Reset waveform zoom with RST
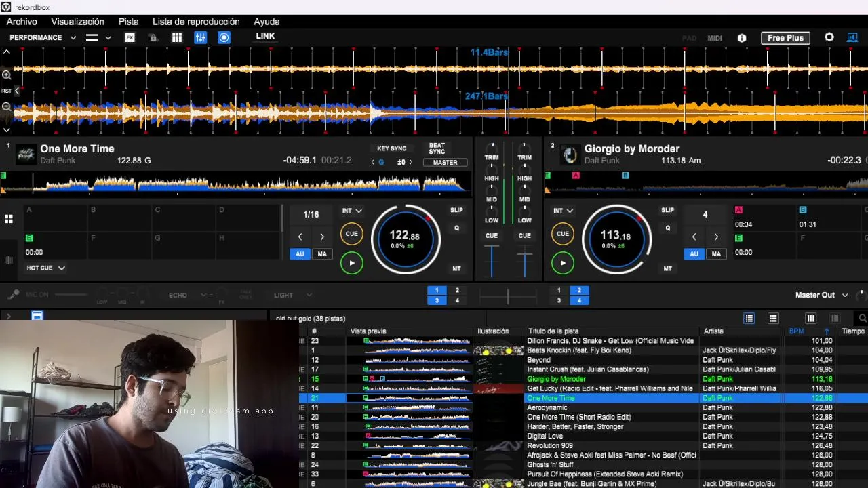This screenshot has height=488, width=868. (7, 91)
